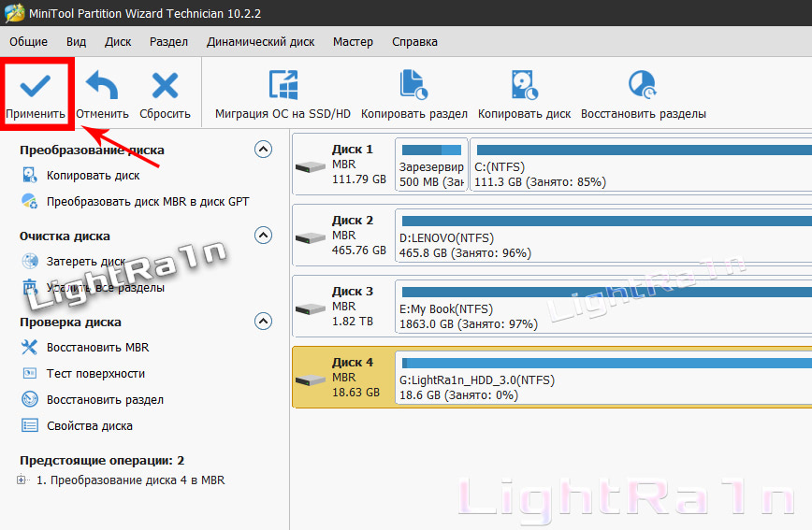Viewport: 812px width, 530px height.
Task: Open Свойства диска link
Action: 90,425
